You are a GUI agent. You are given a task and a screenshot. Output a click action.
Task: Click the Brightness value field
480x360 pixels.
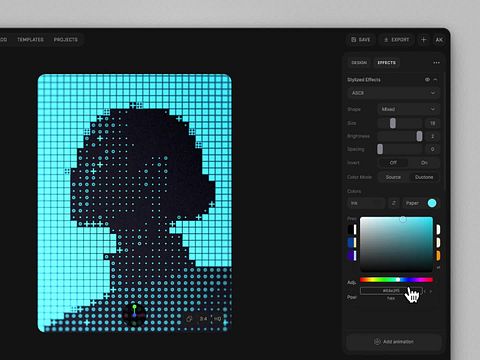[x=432, y=136]
